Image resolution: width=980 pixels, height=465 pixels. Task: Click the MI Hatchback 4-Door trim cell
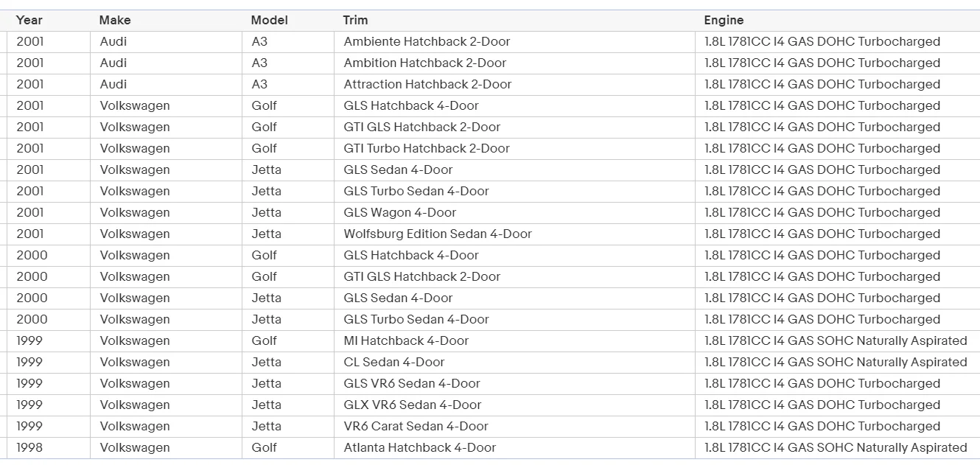(x=406, y=341)
